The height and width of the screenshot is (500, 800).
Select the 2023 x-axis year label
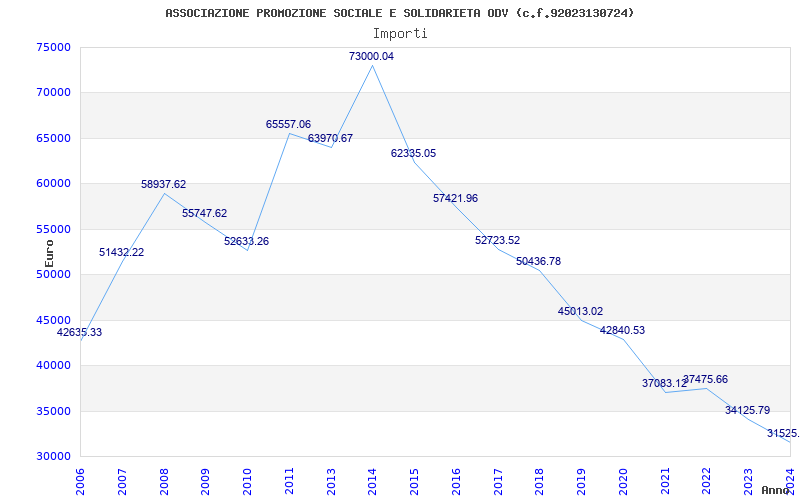pos(748,482)
